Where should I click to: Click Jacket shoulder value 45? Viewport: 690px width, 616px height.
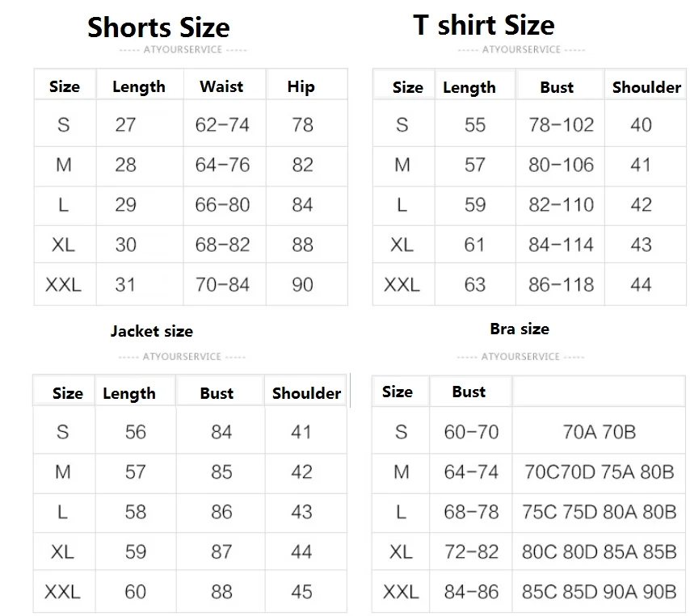click(301, 592)
